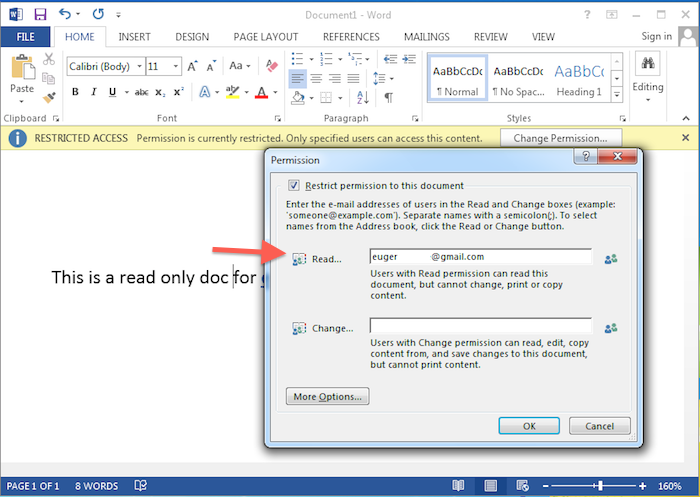Click the Save icon in title bar
The image size is (700, 497).
pos(40,14)
